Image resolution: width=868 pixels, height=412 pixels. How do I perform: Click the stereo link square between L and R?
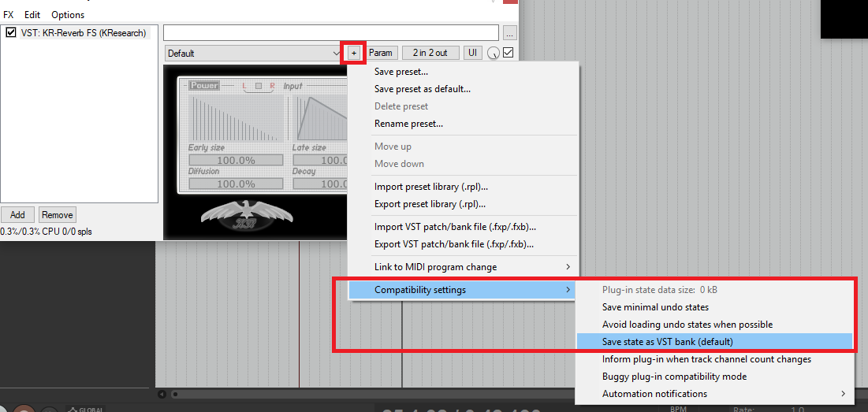click(x=259, y=86)
